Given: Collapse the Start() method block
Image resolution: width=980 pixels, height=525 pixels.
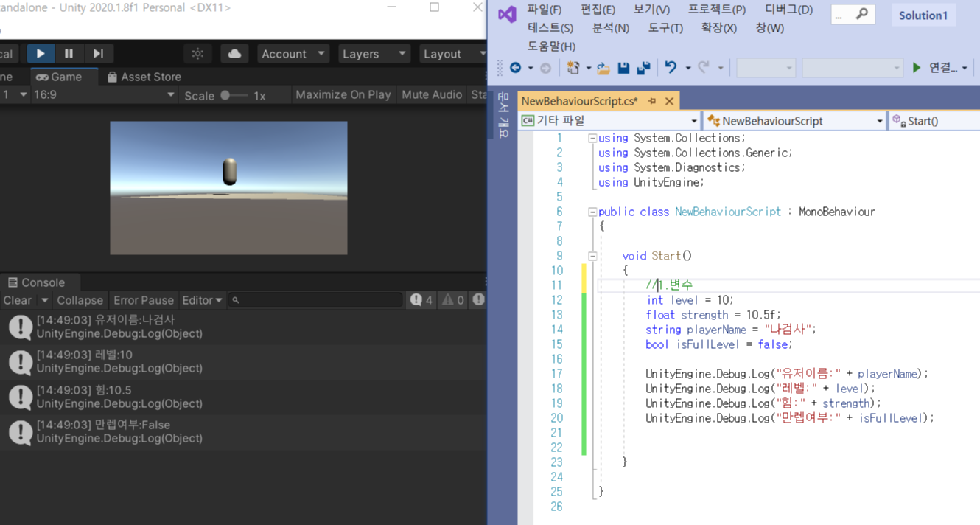Looking at the screenshot, I should pos(592,256).
